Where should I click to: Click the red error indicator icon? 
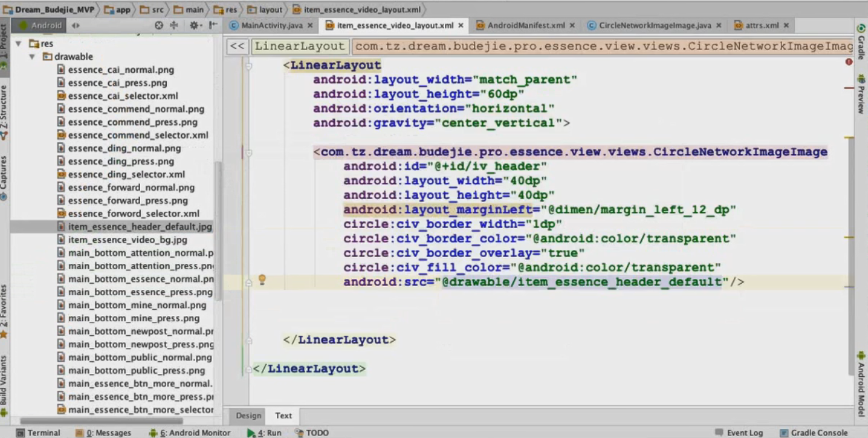(x=849, y=62)
